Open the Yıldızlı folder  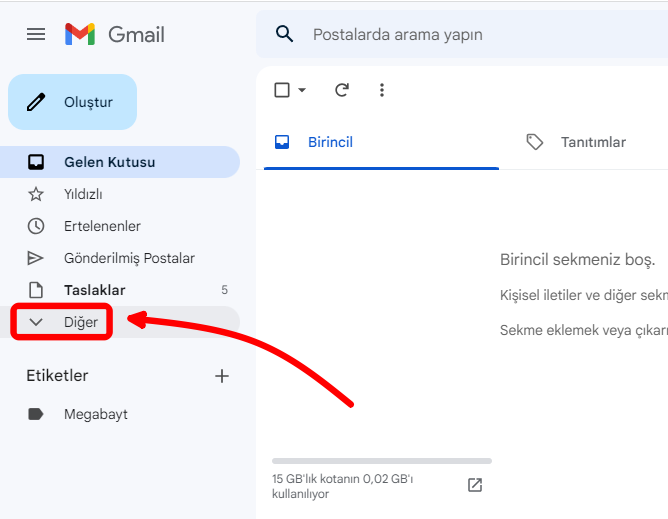(x=83, y=194)
